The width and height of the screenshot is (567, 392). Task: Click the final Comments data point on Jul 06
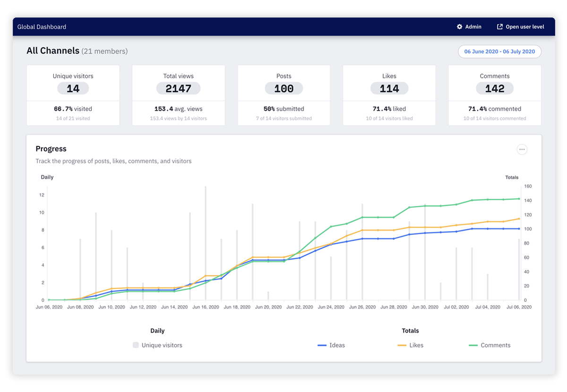519,199
